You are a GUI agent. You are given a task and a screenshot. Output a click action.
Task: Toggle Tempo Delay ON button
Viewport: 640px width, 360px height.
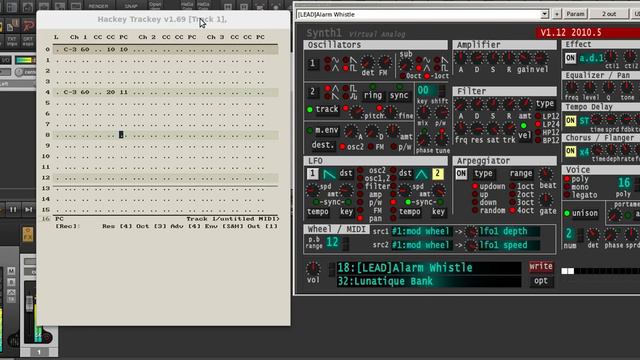571,121
